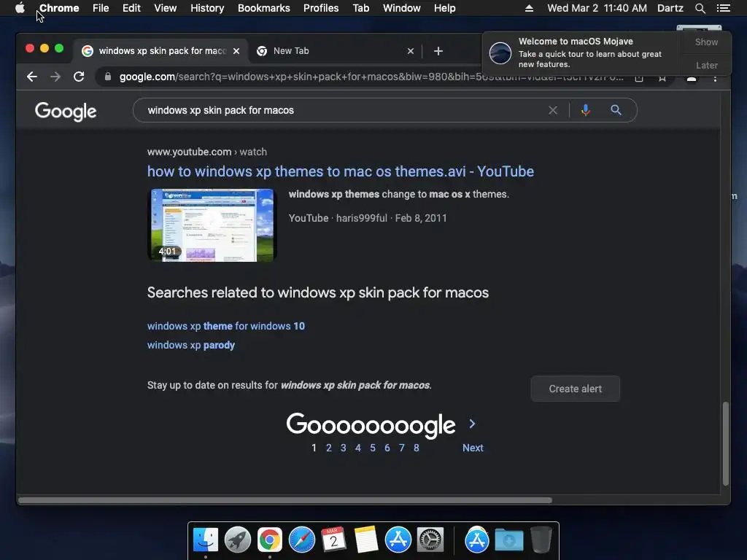Click the blue magnifier search button

[616, 111]
